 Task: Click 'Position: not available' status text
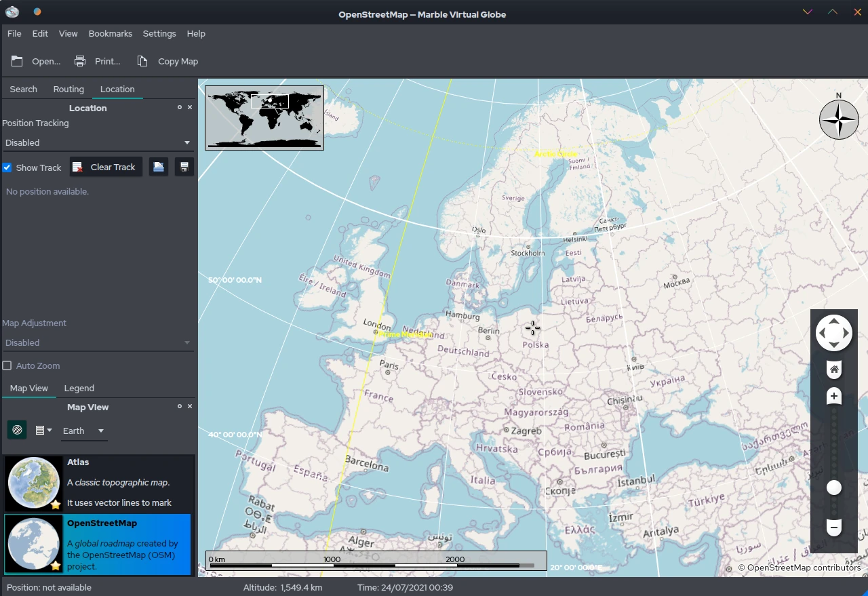(x=49, y=587)
